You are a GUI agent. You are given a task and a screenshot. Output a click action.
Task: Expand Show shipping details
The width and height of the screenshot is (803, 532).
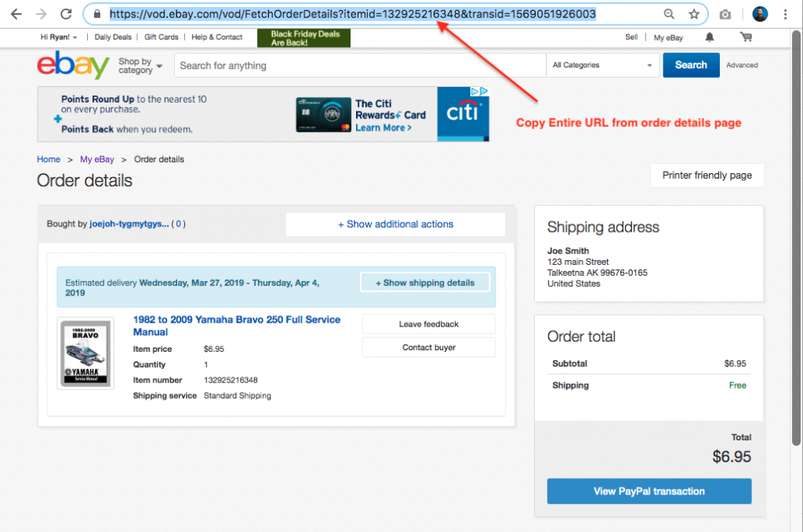425,282
